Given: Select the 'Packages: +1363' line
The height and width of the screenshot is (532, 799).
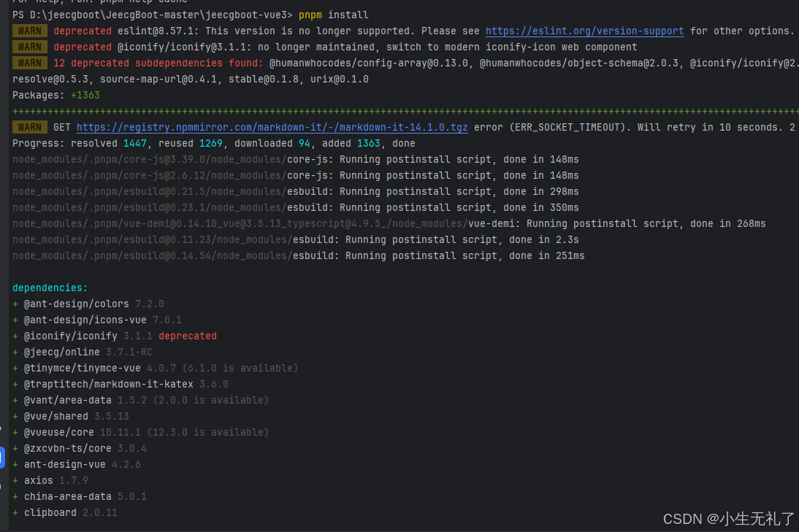Looking at the screenshot, I should pyautogui.click(x=56, y=95).
